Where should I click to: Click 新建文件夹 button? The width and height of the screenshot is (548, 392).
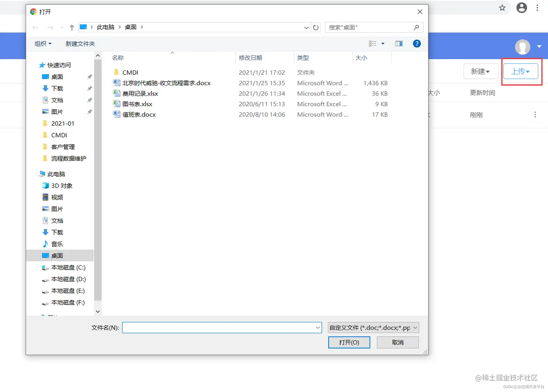[80, 44]
